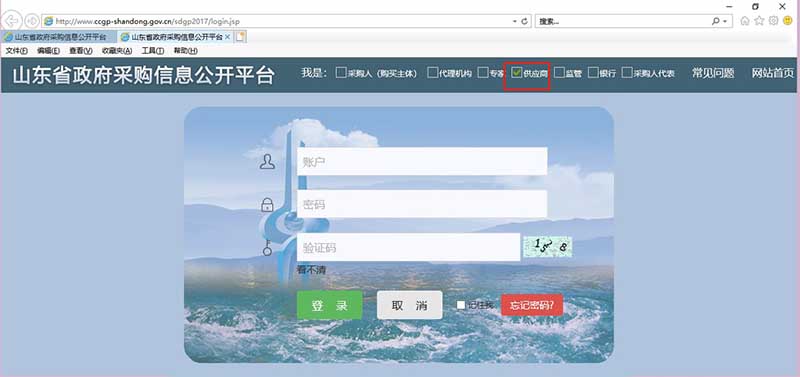Image resolution: width=800 pixels, height=377 pixels.
Task: Click the 密码 password input field
Action: (x=422, y=205)
